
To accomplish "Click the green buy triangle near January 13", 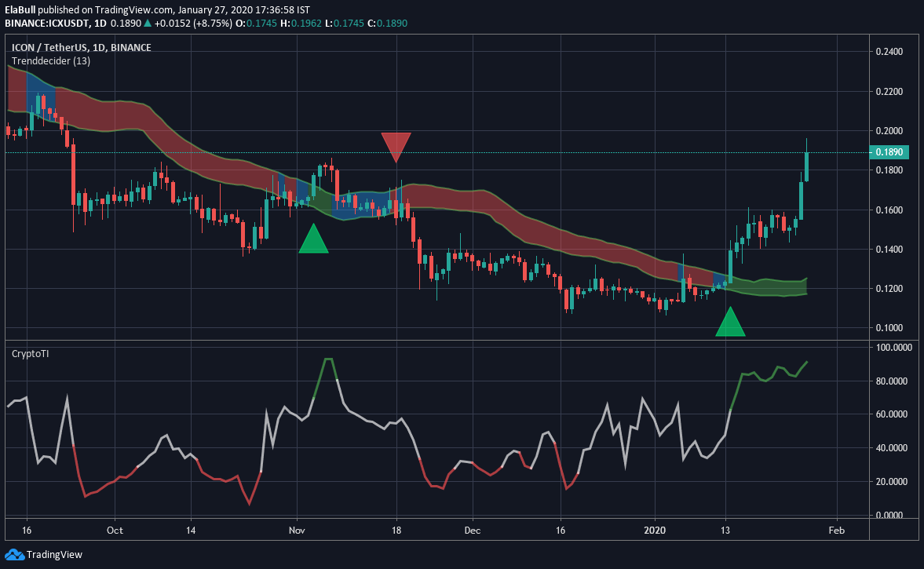I will click(x=730, y=322).
